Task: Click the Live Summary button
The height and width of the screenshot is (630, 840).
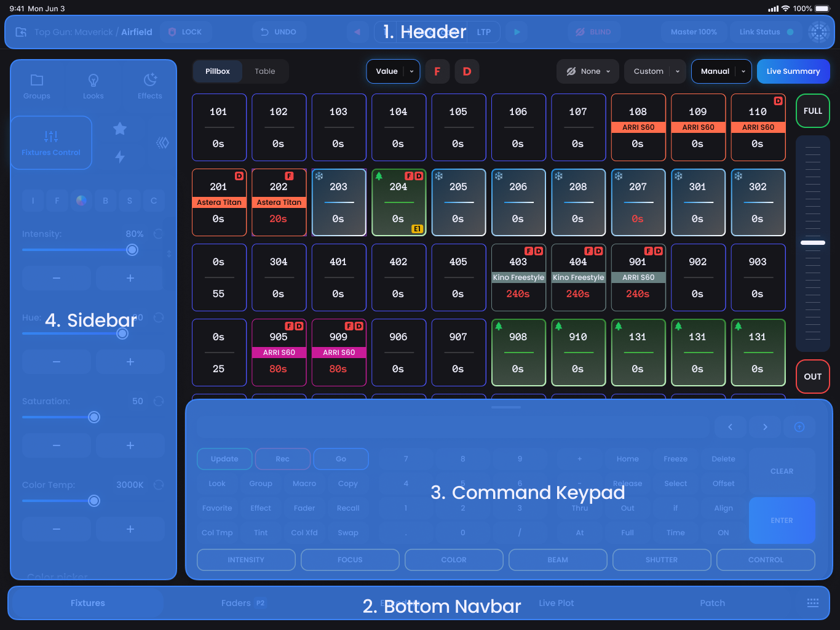Action: point(793,71)
